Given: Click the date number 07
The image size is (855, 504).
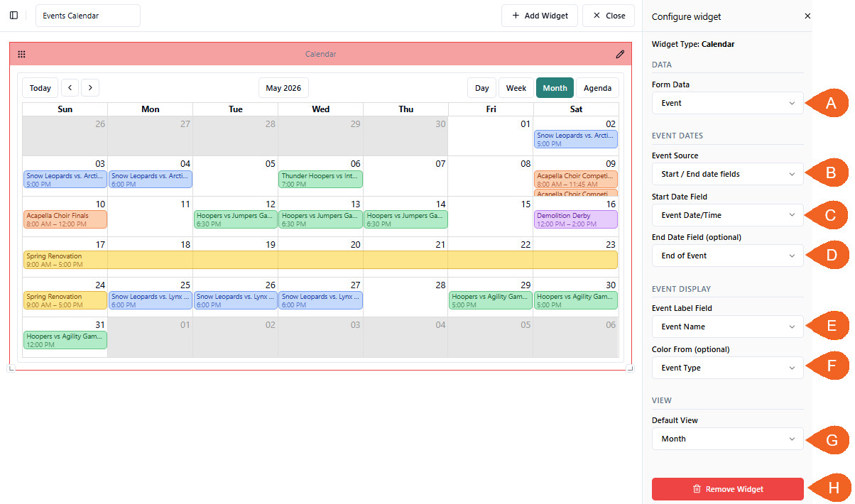Looking at the screenshot, I should pos(440,164).
